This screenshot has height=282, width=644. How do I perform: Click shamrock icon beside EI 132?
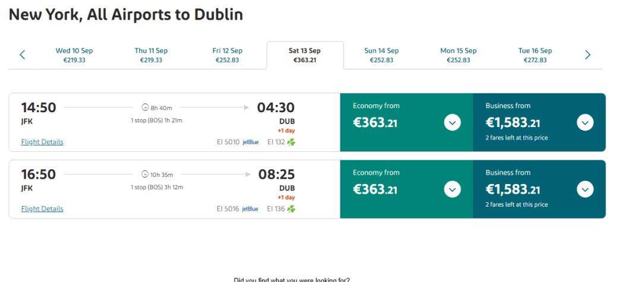pos(291,142)
